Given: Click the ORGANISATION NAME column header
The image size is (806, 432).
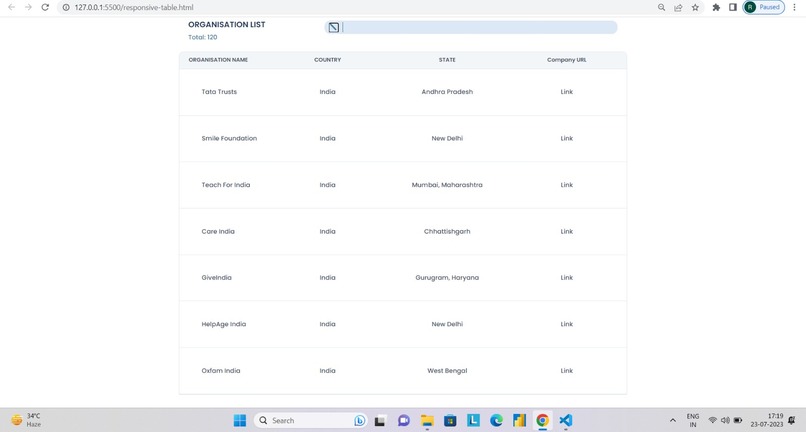Looking at the screenshot, I should pyautogui.click(x=218, y=60).
